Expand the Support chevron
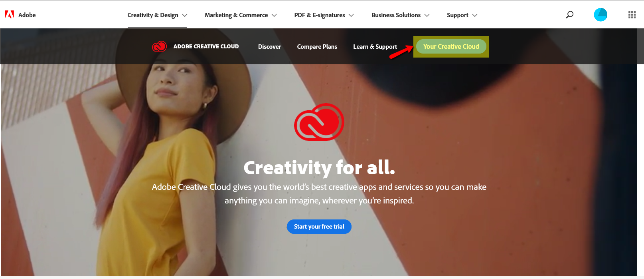The width and height of the screenshot is (644, 279). tap(475, 15)
